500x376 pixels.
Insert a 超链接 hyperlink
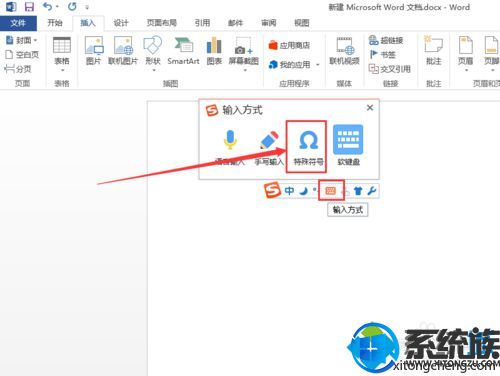[386, 40]
